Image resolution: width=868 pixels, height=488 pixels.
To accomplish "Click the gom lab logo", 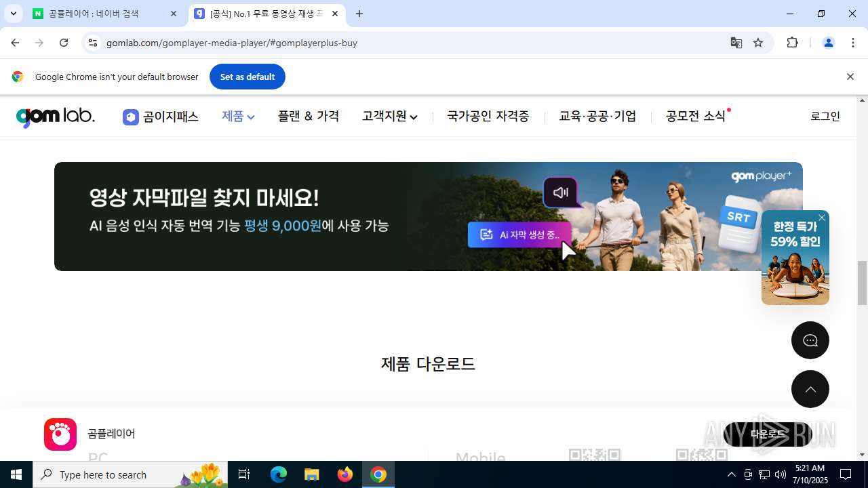I will coord(56,117).
